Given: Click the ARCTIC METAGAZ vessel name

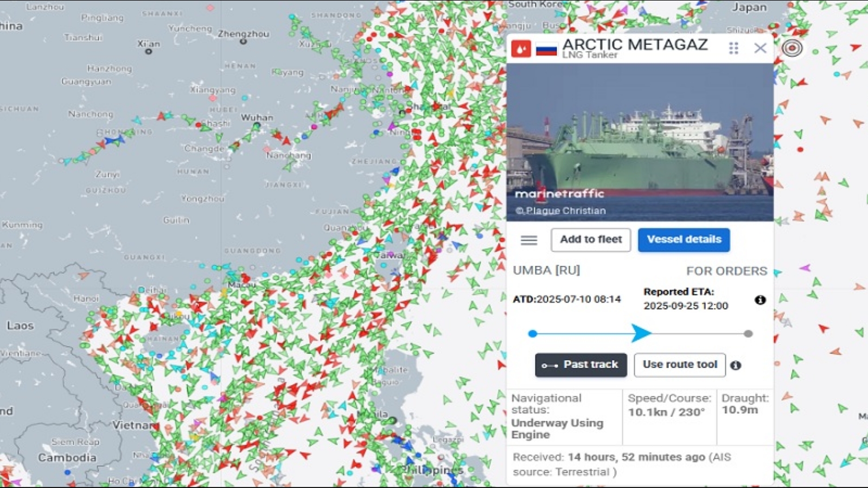Looking at the screenshot, I should [635, 44].
